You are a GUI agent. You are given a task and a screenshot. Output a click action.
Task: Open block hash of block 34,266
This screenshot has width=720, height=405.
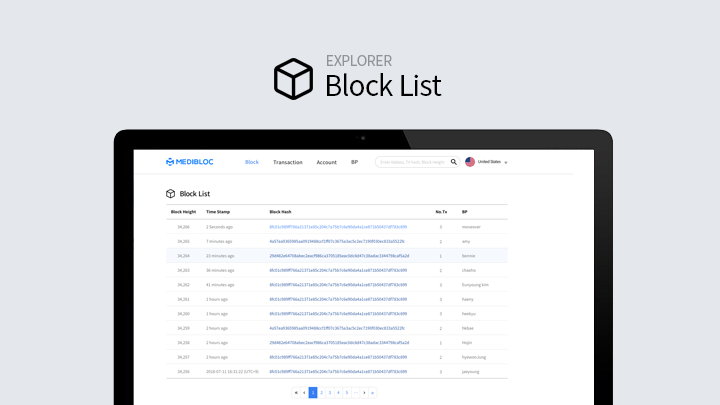338,227
